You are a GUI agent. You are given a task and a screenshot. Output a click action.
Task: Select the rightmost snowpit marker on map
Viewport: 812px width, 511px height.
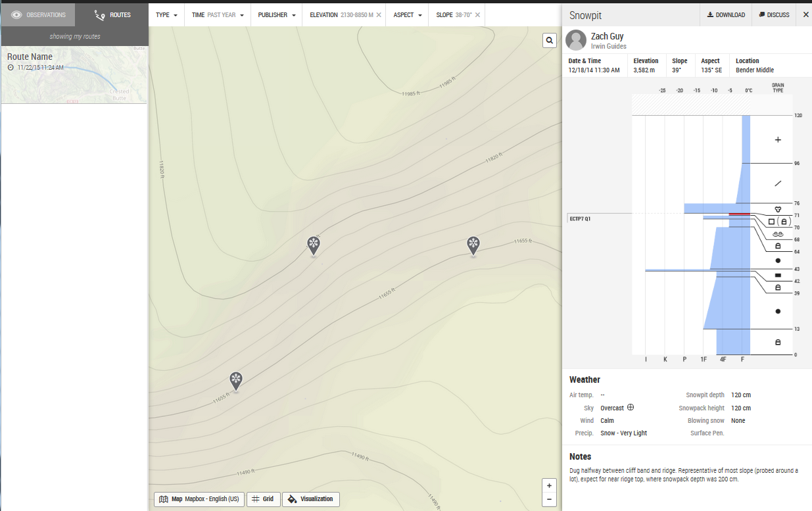(x=473, y=245)
